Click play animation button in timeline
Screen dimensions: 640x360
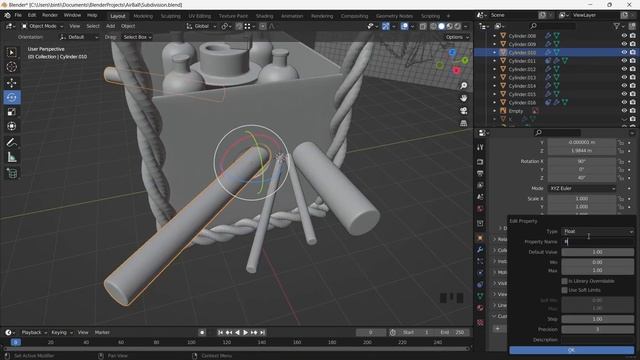[x=245, y=333]
